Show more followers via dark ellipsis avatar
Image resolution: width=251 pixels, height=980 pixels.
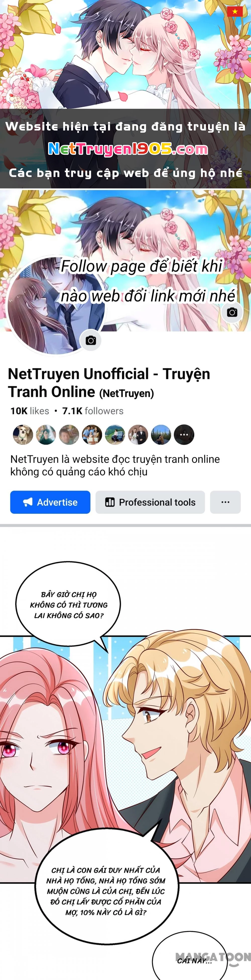[184, 434]
